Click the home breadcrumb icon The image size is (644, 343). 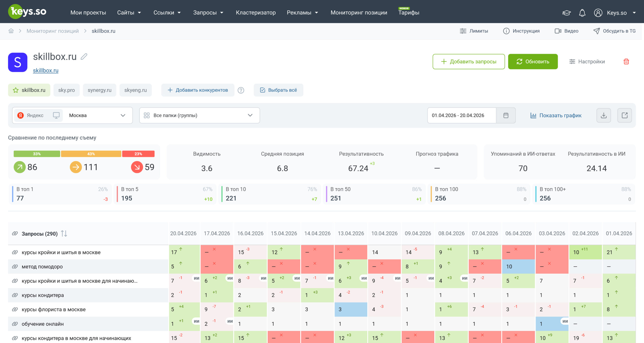(x=11, y=31)
